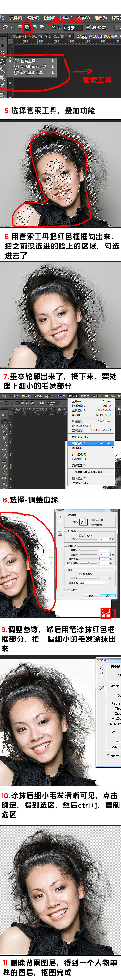Select the Lasso tool in the top window toolbox
This screenshot has width=121, height=980.
(x=2, y=61)
